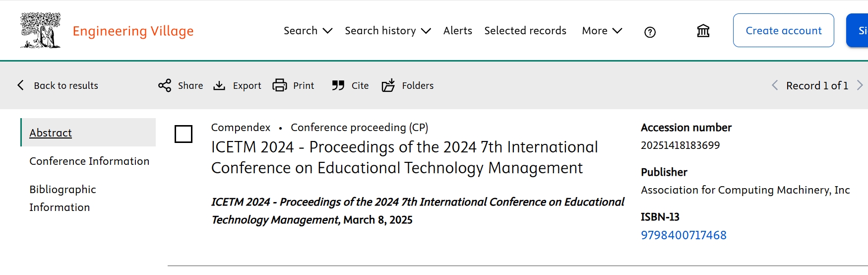Click the Export download icon
This screenshot has height=275, width=868.
pos(219,85)
